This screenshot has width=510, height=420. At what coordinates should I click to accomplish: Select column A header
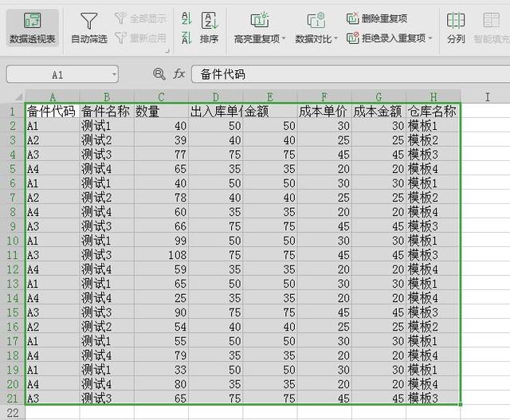pos(53,96)
